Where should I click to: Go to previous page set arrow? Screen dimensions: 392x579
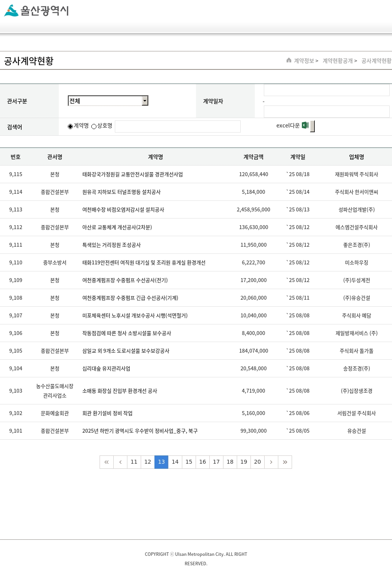coord(120,462)
